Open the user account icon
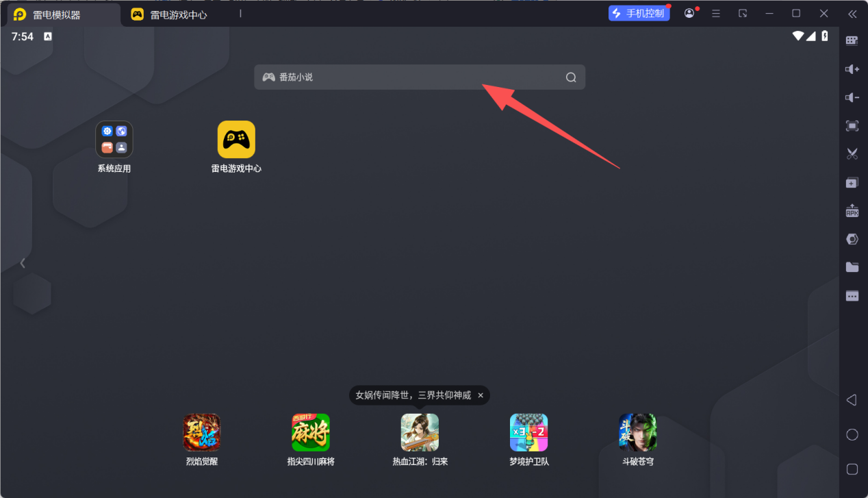This screenshot has width=868, height=498. tap(689, 13)
